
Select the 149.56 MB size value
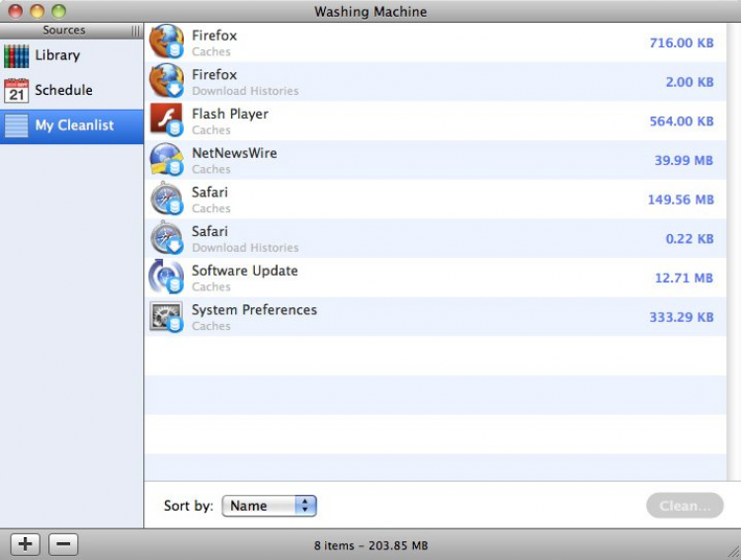[681, 200]
